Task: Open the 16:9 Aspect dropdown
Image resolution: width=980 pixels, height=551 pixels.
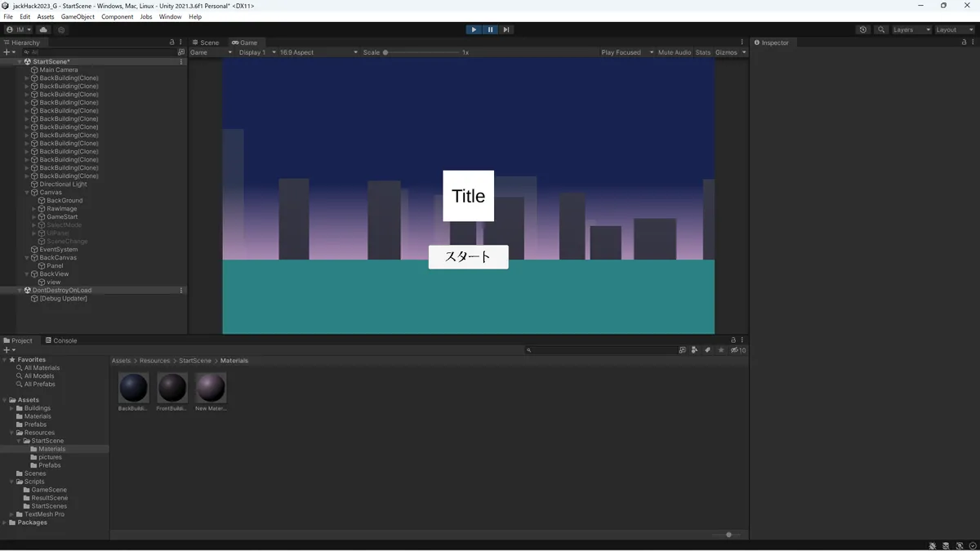Action: click(x=318, y=52)
